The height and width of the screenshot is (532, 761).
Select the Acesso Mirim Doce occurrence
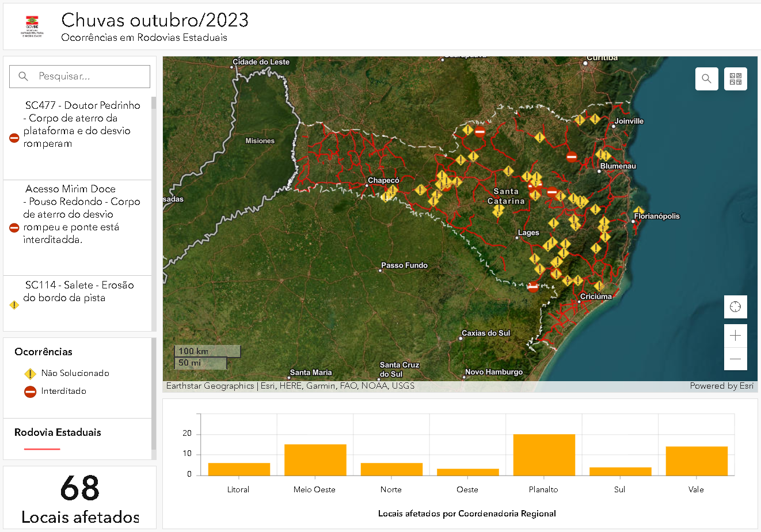pyautogui.click(x=77, y=228)
